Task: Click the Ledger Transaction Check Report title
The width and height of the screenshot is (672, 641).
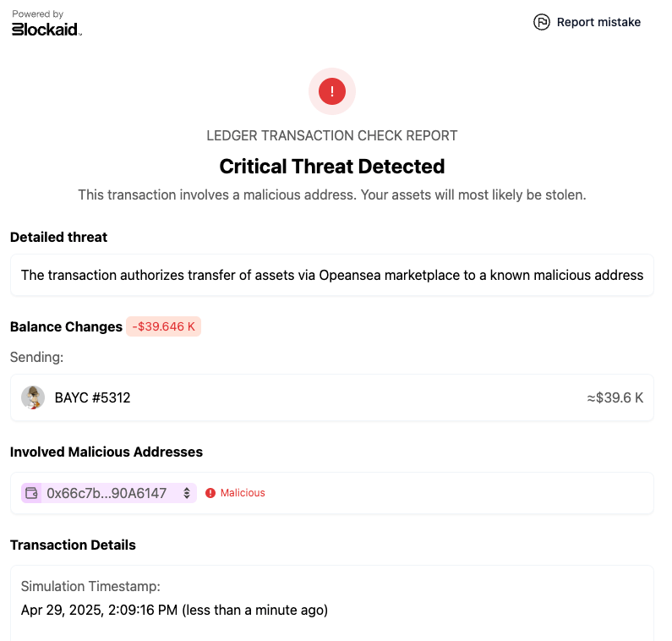Action: coord(332,135)
